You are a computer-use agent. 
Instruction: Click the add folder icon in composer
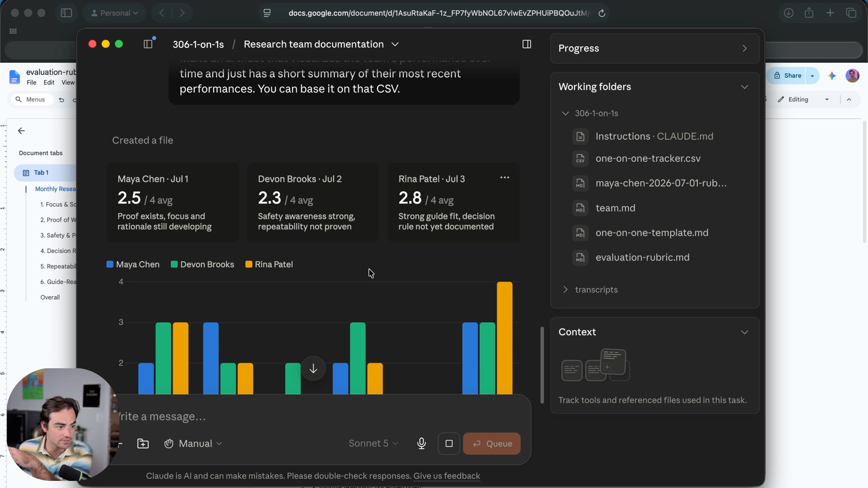pos(143,444)
